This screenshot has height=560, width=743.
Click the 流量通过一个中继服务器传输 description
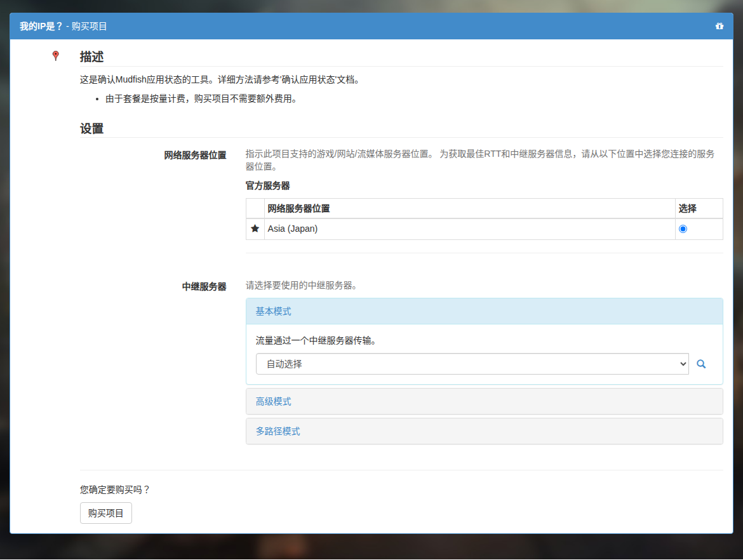pos(316,341)
